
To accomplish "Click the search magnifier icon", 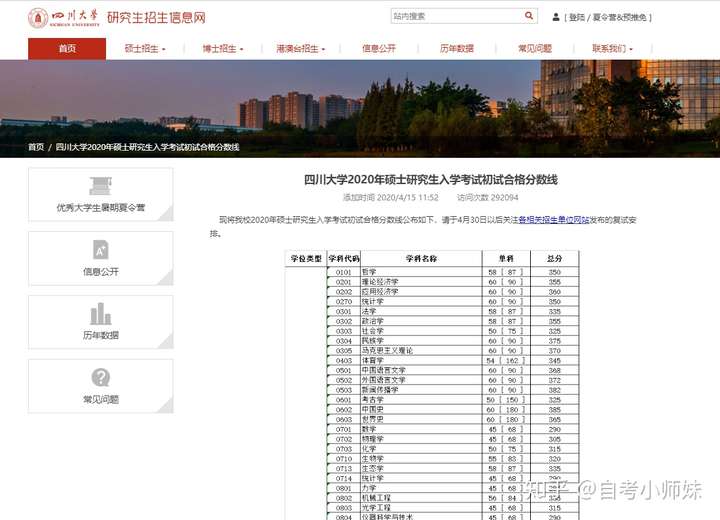I will click(x=529, y=16).
